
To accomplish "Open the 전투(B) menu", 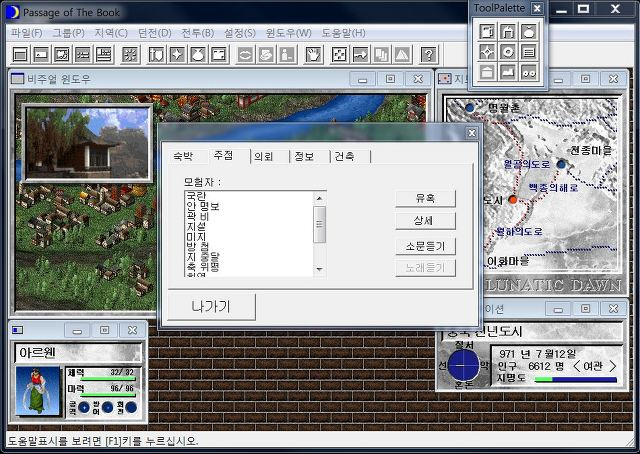I will (198, 33).
